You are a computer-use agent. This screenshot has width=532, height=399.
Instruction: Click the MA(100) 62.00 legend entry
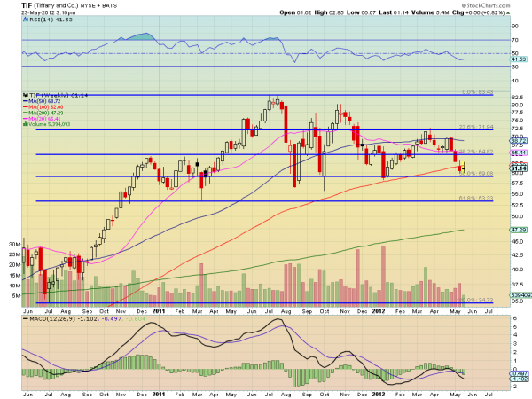point(46,107)
